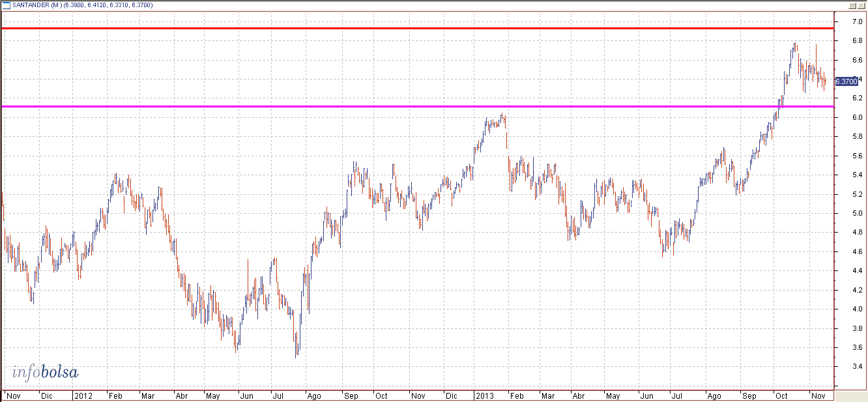This screenshot has height=402, width=868.
Task: Close the SANTANDER chart window
Action: (861, 5)
